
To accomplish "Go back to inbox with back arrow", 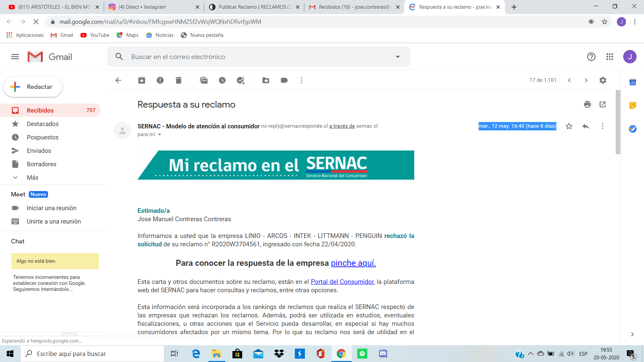I will [x=118, y=80].
